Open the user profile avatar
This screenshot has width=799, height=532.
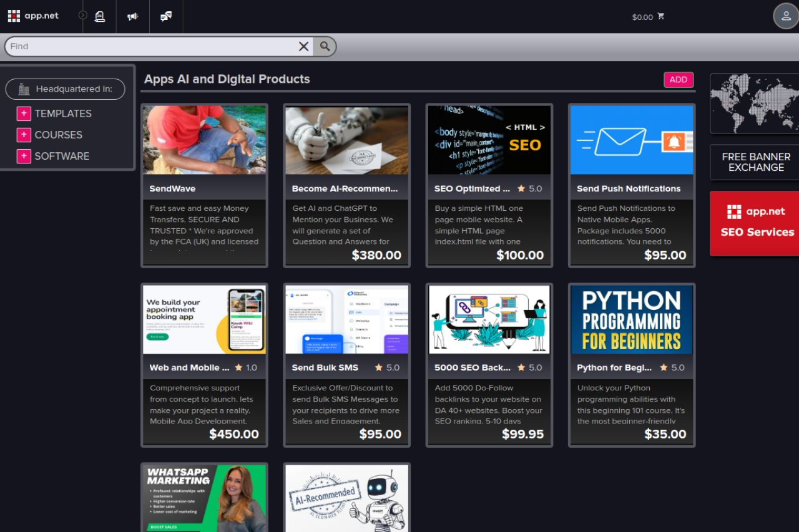click(x=785, y=16)
